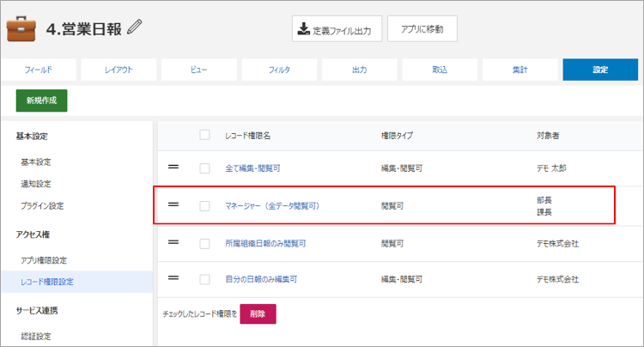Select アプリ権限設定 in the sidebar
This screenshot has width=644, height=347.
point(44,260)
